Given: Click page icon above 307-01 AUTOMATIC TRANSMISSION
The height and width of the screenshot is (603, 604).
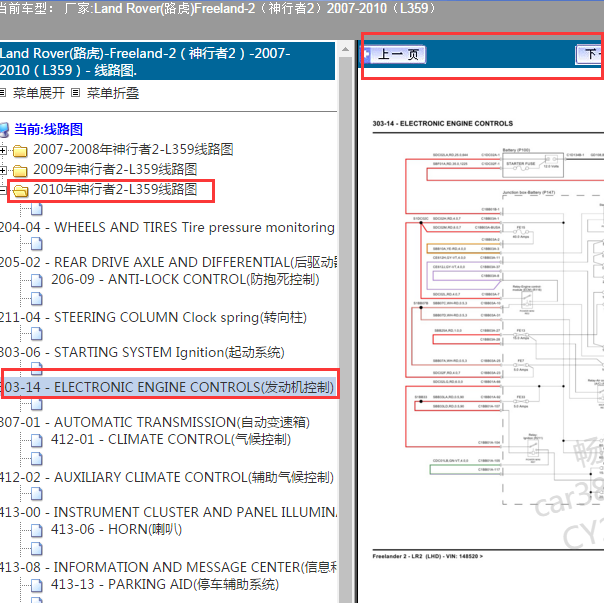Looking at the screenshot, I should tap(37, 404).
